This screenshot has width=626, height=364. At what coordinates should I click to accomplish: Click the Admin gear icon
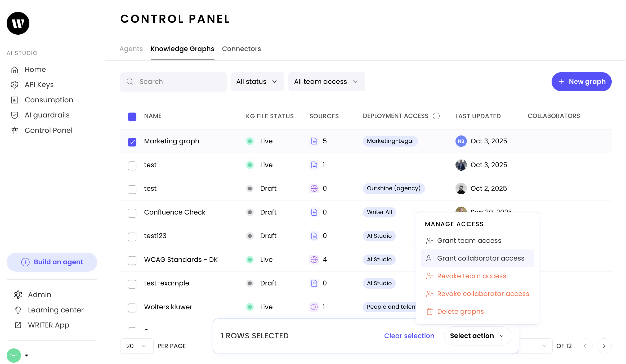coord(18,295)
